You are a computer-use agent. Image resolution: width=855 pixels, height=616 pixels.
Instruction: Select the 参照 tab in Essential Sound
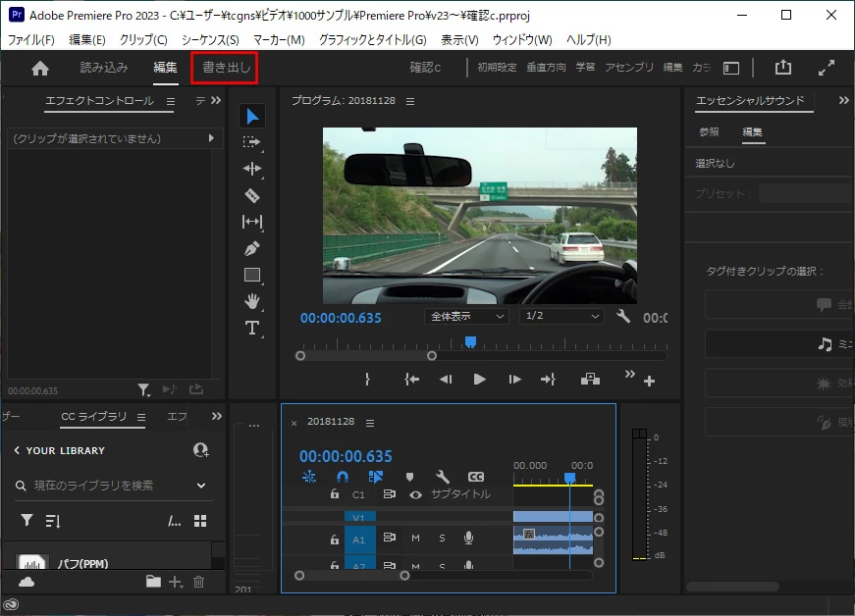click(x=709, y=131)
